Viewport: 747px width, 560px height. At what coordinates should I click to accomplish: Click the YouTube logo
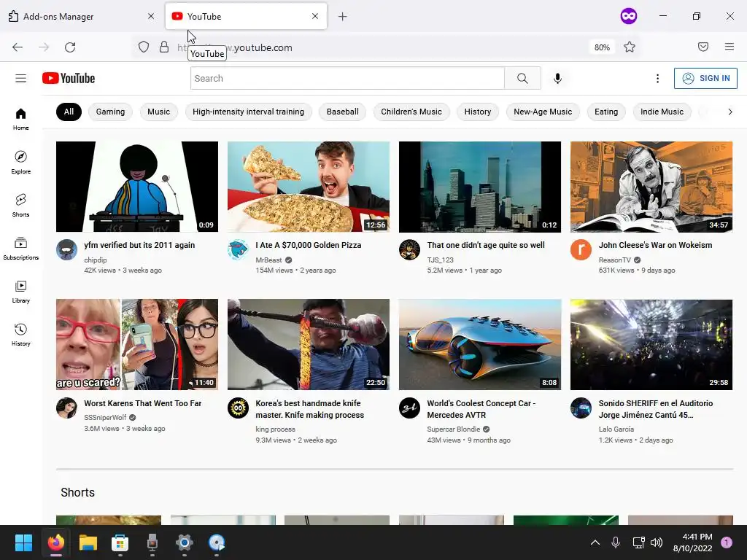point(68,78)
